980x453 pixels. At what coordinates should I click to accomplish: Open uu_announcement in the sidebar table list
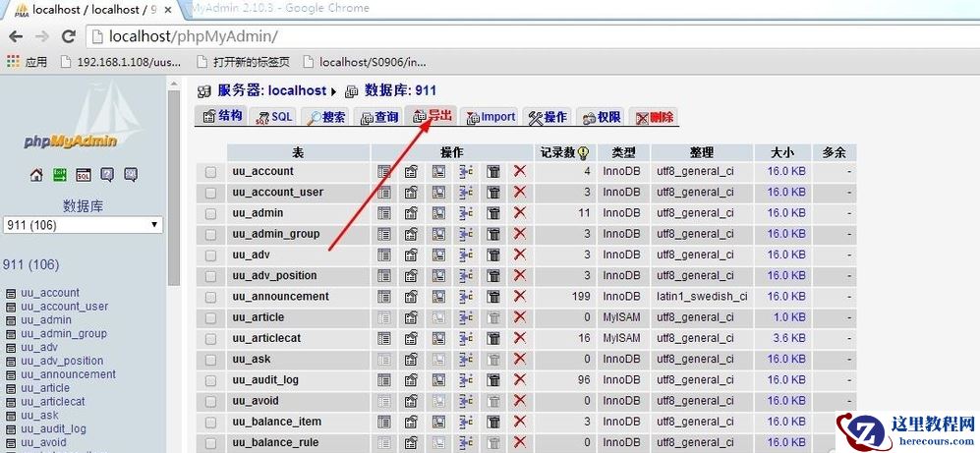[x=68, y=374]
